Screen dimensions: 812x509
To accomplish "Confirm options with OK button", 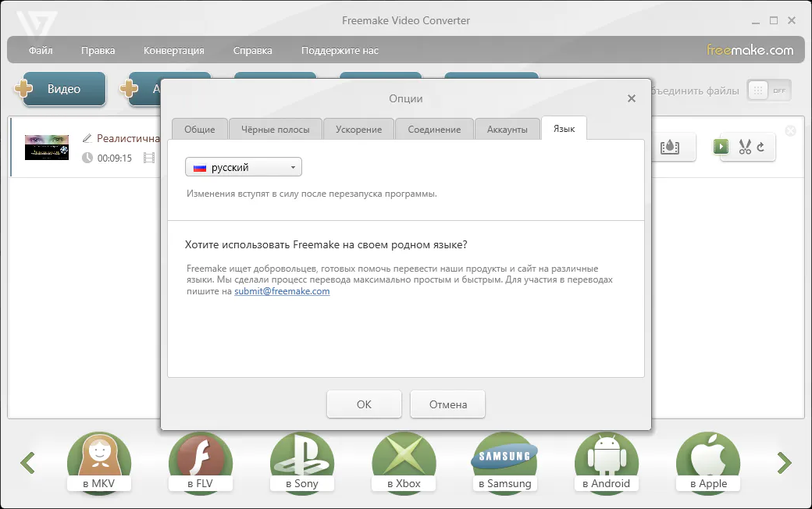I will 364,404.
